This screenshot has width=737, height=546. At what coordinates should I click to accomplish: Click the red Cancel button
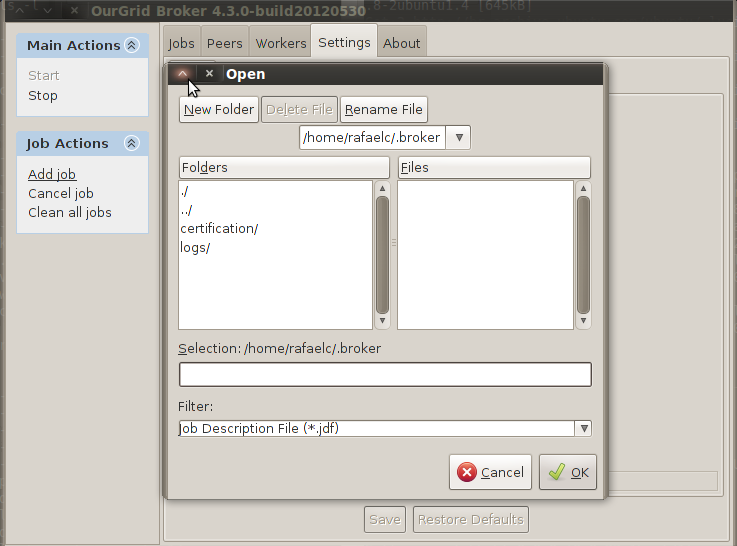coord(491,472)
